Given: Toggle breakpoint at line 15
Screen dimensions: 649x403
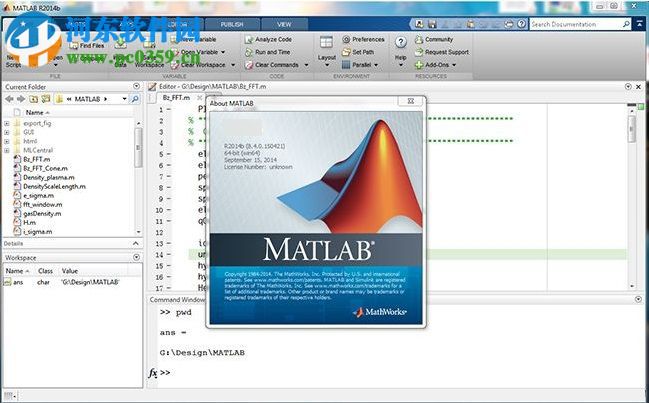Looking at the screenshot, I should coord(169,266).
